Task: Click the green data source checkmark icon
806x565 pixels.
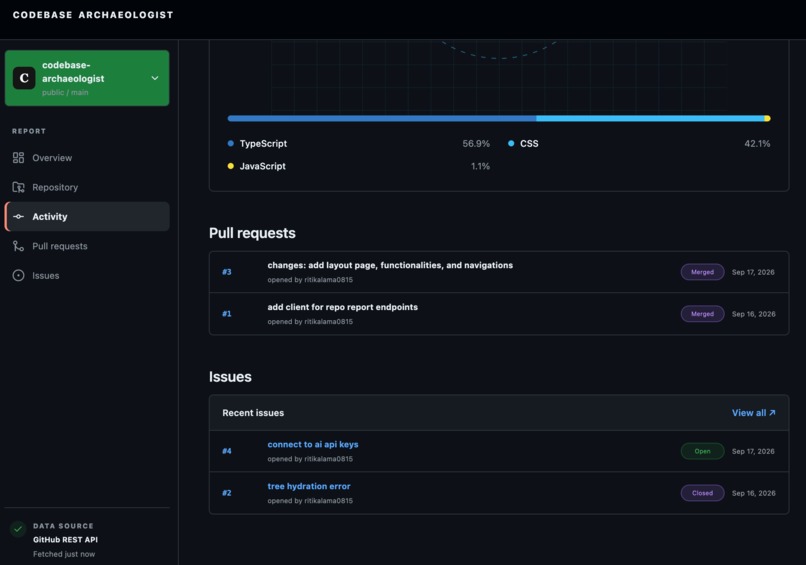Action: (18, 528)
